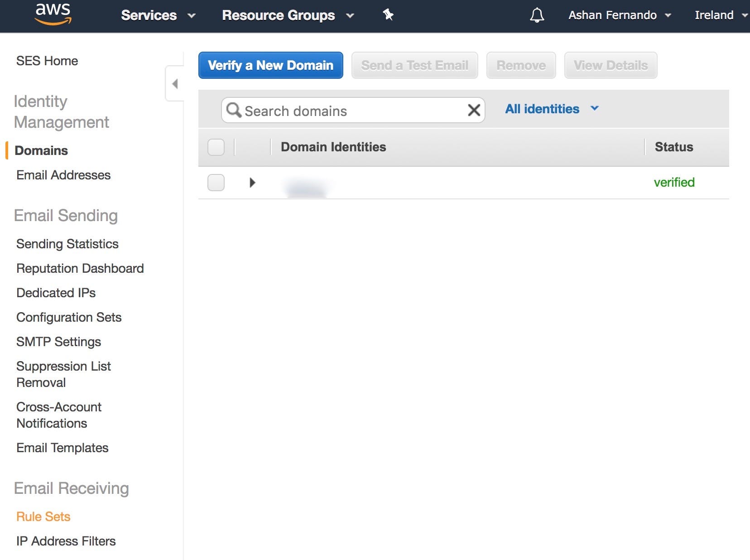Clear the domain search with the X icon
750x560 pixels.
[x=474, y=110]
